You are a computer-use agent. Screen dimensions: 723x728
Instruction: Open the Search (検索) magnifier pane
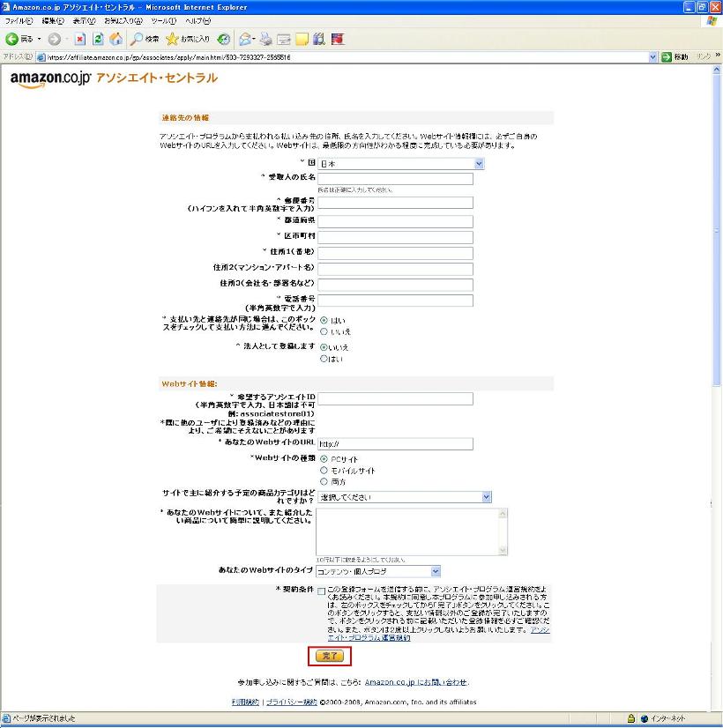tap(145, 39)
